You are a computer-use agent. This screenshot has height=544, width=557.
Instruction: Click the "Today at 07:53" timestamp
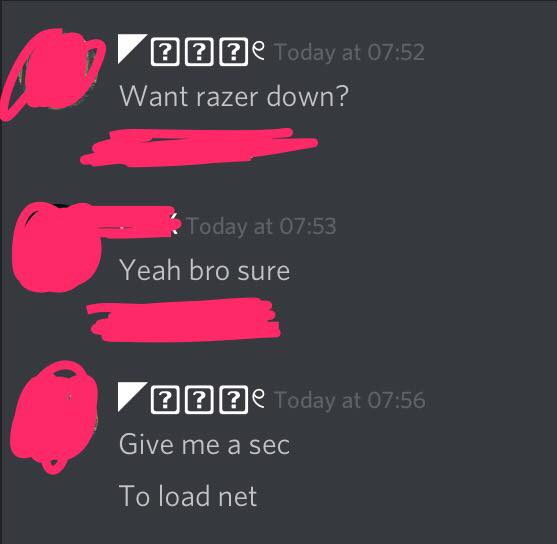point(261,226)
